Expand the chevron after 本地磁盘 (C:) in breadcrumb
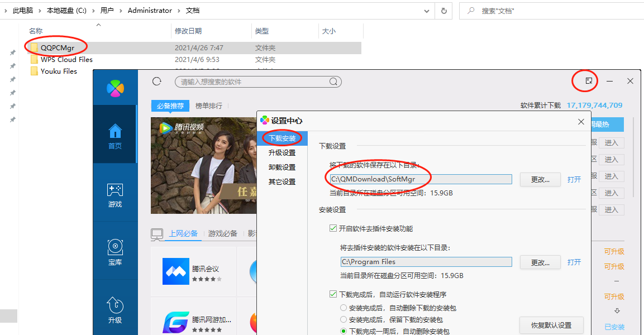Viewport: 644px width, 335px height. [94, 11]
